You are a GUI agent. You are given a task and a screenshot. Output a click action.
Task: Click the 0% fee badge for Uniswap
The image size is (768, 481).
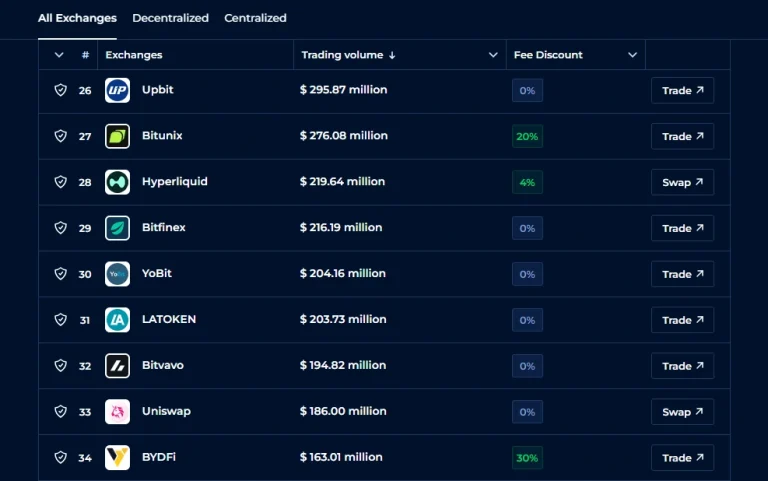point(527,412)
